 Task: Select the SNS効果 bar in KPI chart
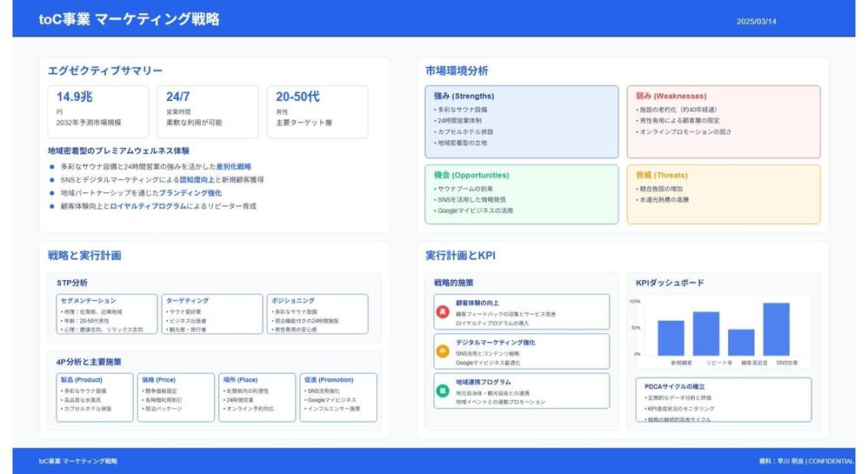click(x=776, y=329)
